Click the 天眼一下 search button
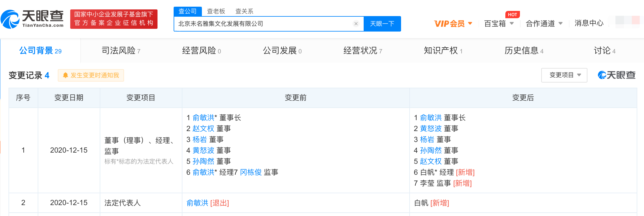Screen dimensions: 644x216 click(x=382, y=24)
